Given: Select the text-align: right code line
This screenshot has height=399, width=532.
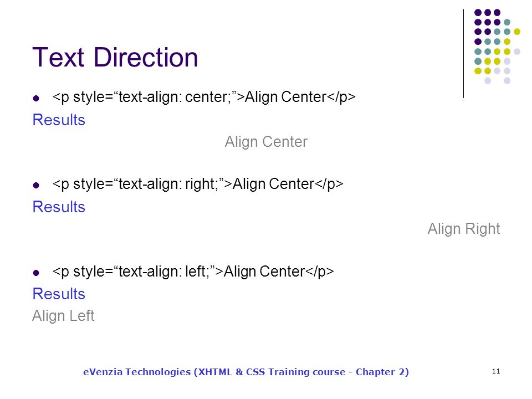Looking at the screenshot, I should click(198, 184).
